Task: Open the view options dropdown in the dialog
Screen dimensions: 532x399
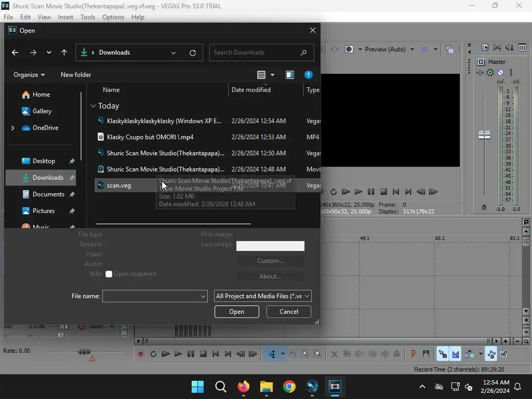Action: [x=272, y=75]
